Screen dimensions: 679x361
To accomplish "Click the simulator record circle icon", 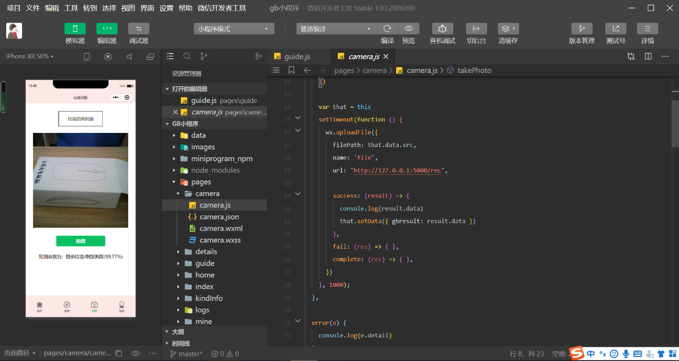I will click(x=108, y=57).
